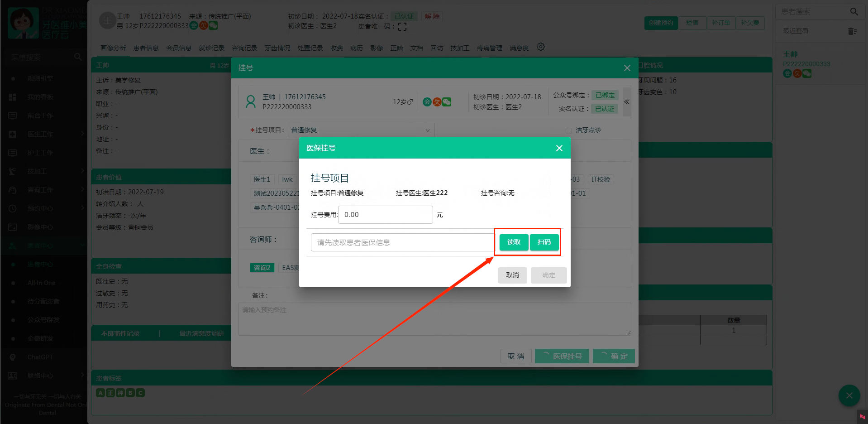Click the settings gear icon after 满意度 tab
868x424 pixels.
541,47
